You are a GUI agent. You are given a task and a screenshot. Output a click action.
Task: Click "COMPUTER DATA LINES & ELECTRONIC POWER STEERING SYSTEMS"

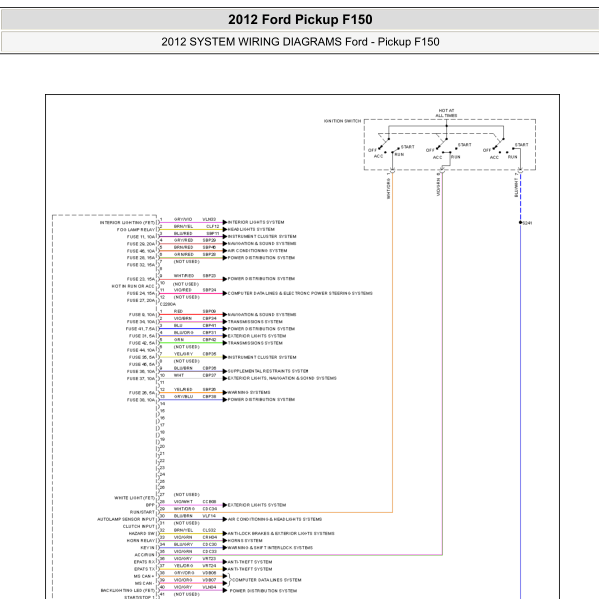click(x=300, y=293)
